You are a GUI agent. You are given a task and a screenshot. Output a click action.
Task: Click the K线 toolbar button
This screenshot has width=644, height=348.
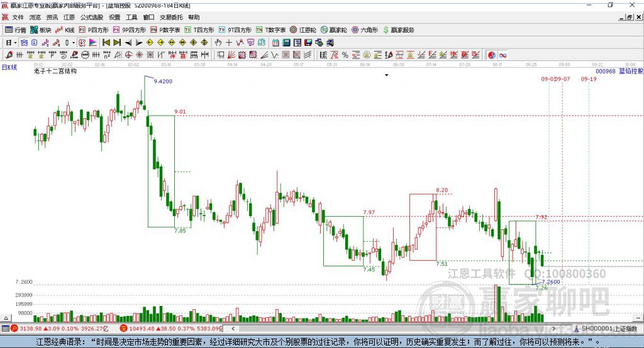(x=65, y=30)
